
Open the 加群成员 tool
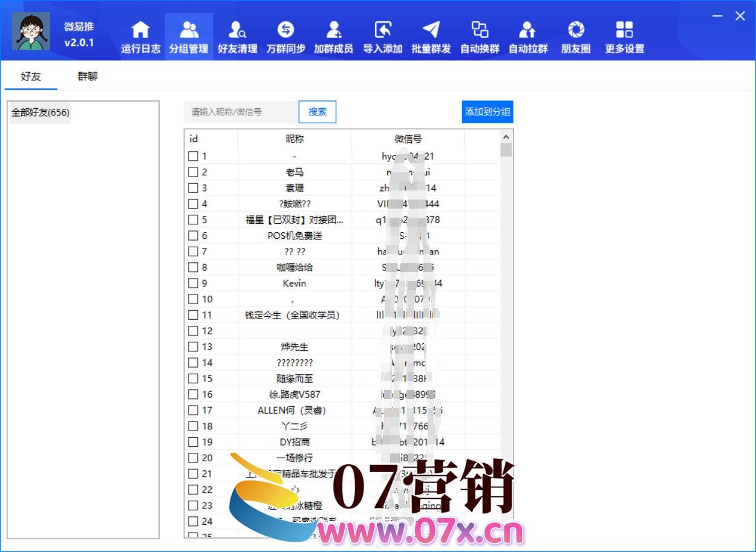333,37
